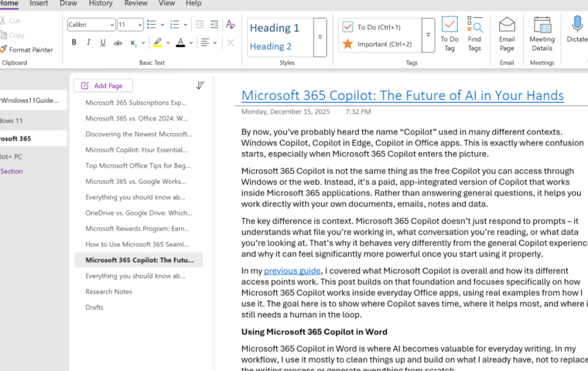Click the To Do Tag button
Screen dimensions: 588x371
tap(450, 34)
